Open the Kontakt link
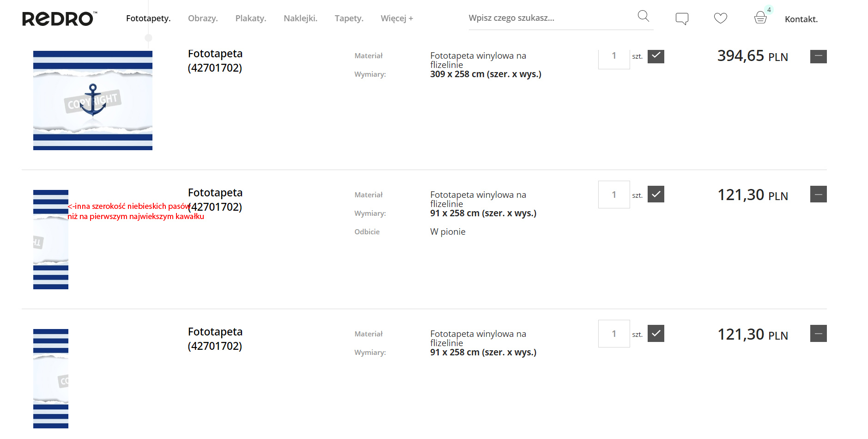 [x=801, y=19]
